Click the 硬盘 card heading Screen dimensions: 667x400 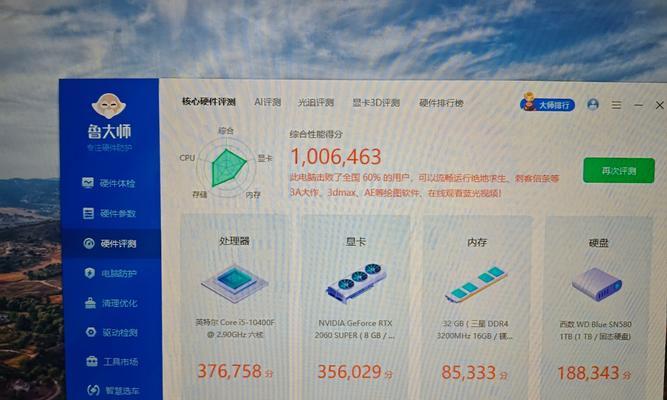click(x=598, y=243)
